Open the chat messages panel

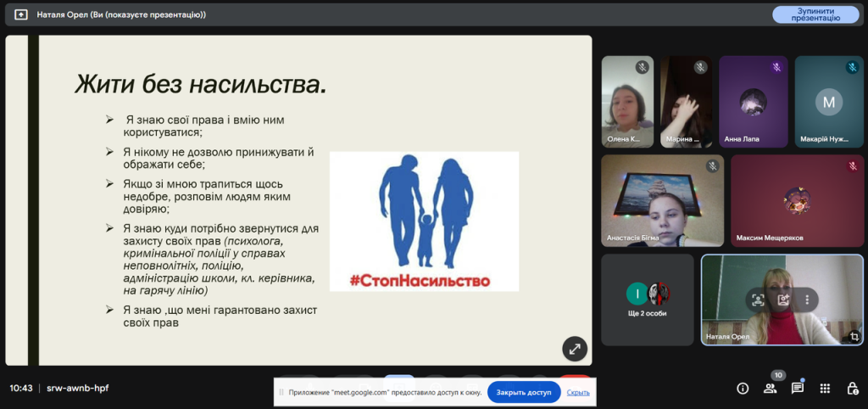798,389
